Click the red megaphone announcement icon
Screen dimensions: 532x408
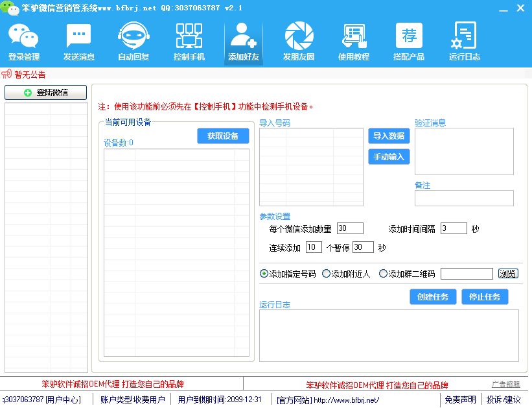click(x=6, y=74)
